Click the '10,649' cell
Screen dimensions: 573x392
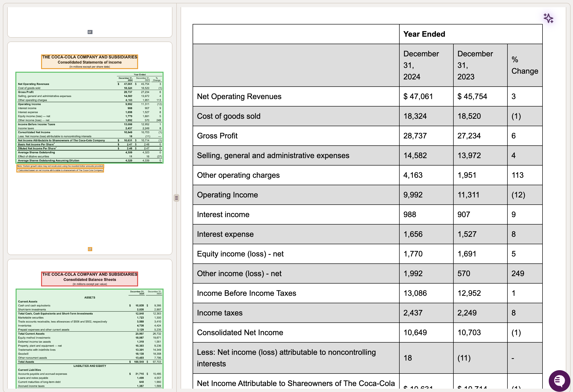426,333
